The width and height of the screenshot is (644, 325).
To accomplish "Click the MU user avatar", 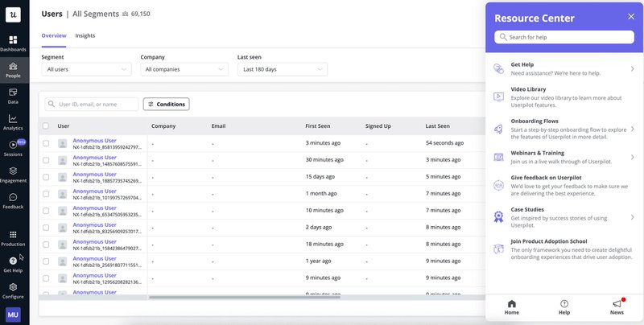I will click(13, 315).
